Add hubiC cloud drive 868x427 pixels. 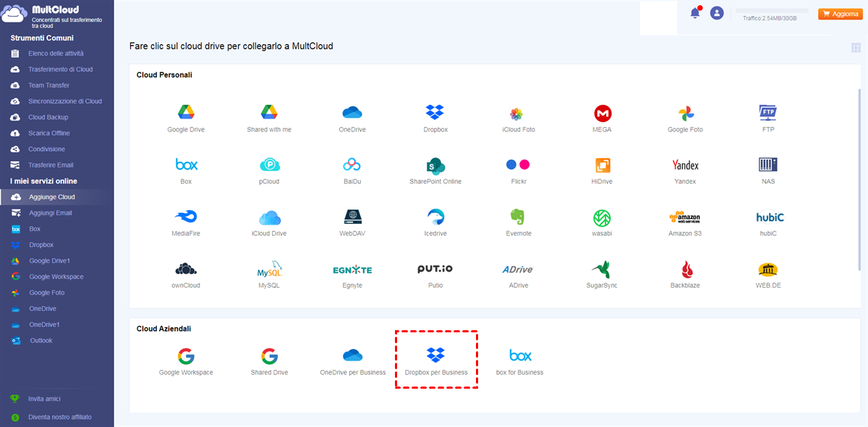tap(770, 217)
